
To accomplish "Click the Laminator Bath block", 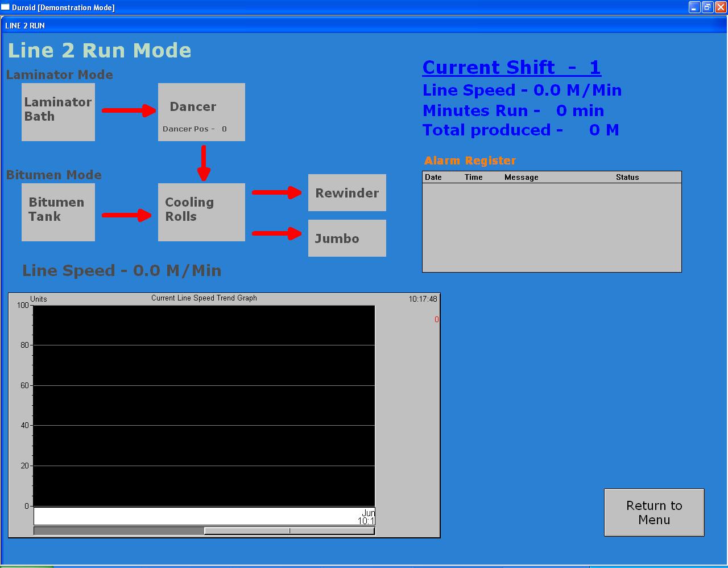I will 58,112.
